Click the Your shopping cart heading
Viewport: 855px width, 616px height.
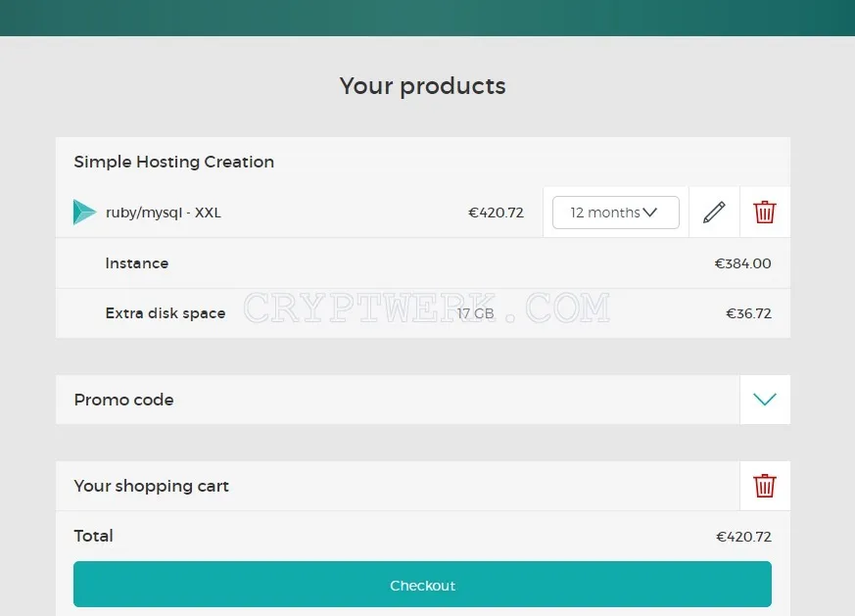click(x=151, y=486)
